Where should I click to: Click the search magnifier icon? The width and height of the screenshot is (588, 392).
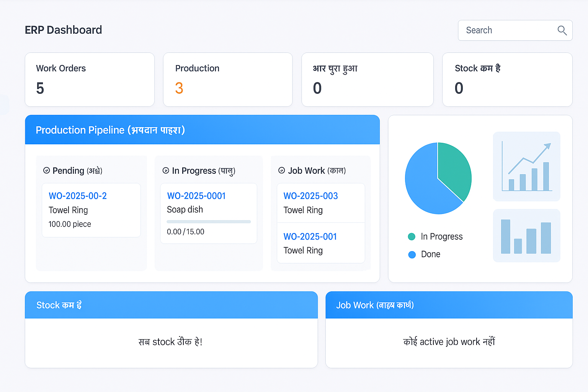coord(562,30)
